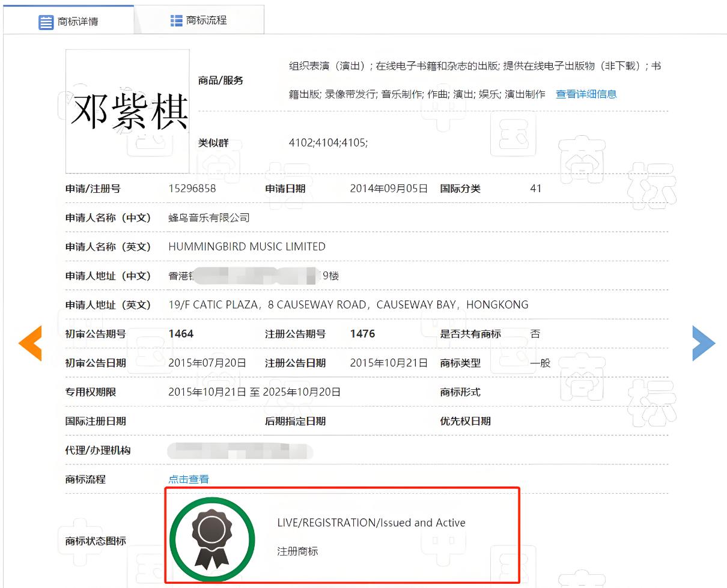Click the 后期指定日期 label
Viewport: 727px width, 588px height.
point(295,421)
